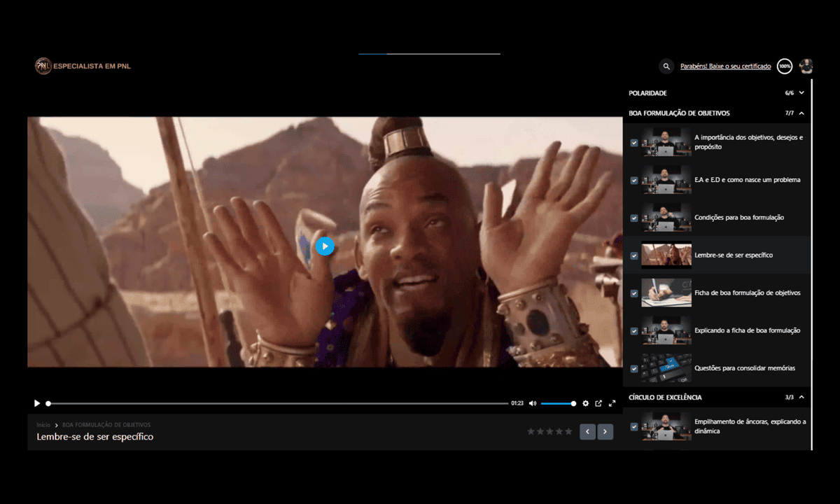Toggle 'Lembre-se de ser específico' completion checkbox
Screen dimensions: 840x504
[634, 255]
